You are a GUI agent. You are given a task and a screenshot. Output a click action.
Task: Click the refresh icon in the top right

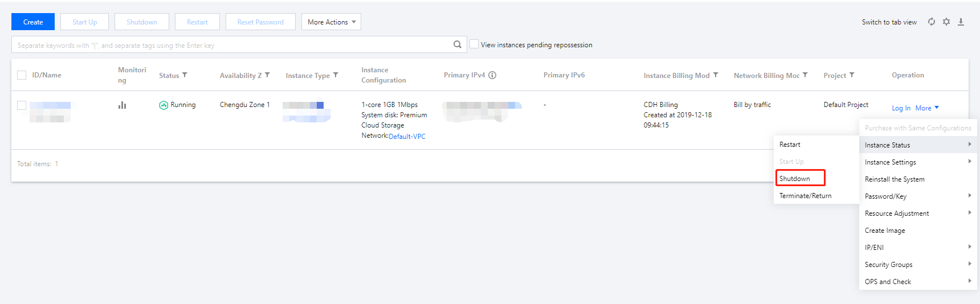click(x=932, y=22)
